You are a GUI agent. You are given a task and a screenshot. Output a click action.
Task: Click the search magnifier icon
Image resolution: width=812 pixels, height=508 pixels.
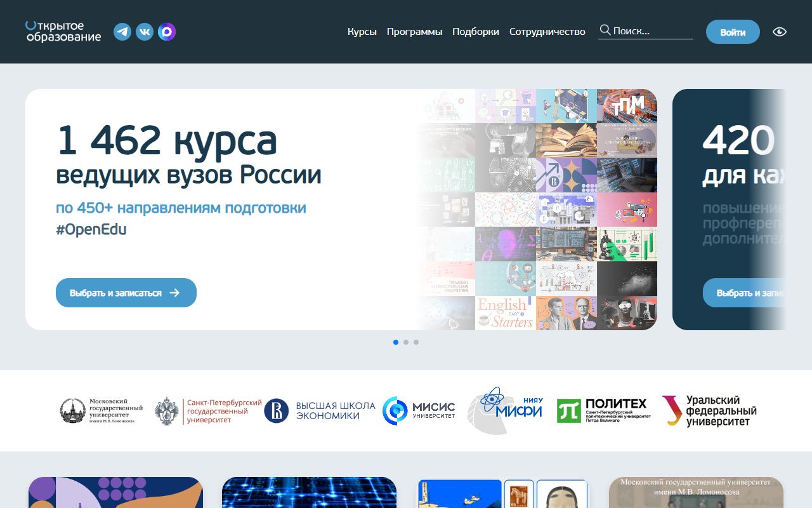[x=605, y=30]
